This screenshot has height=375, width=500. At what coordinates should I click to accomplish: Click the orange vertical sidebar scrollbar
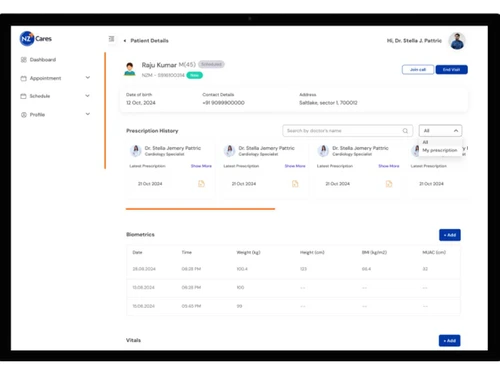click(105, 111)
